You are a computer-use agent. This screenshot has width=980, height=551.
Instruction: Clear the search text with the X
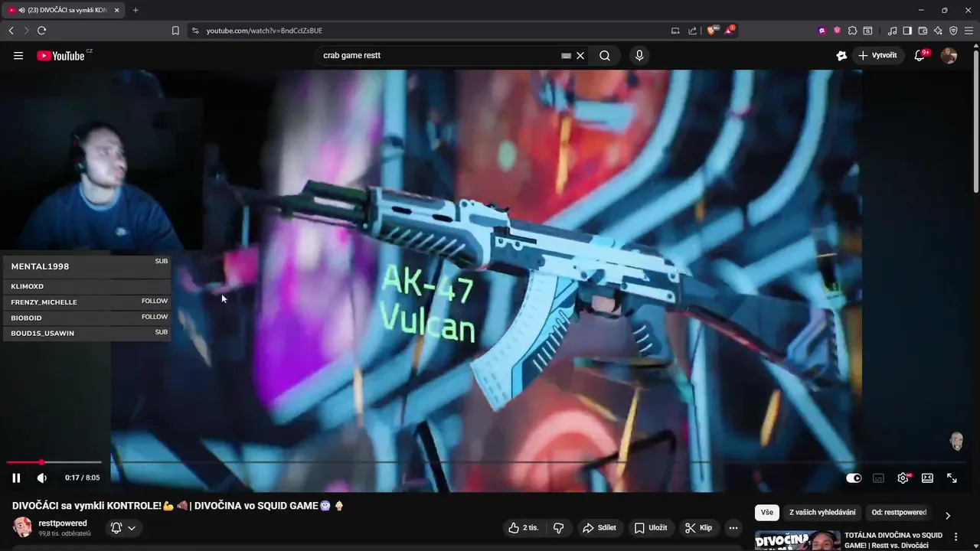click(580, 55)
